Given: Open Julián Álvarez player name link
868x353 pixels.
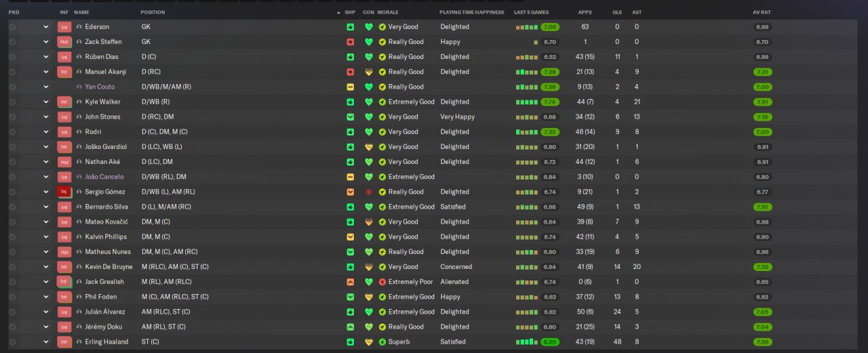Looking at the screenshot, I should [104, 312].
